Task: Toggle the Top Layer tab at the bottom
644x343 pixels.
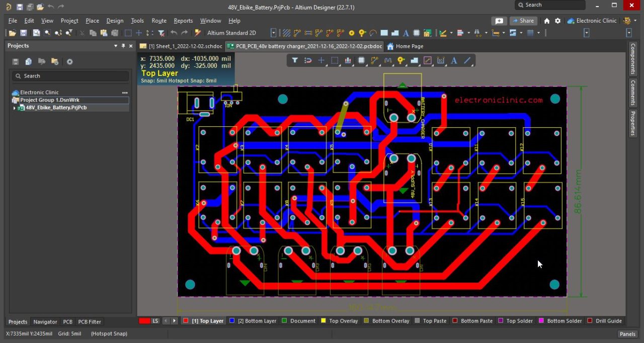Action: pos(203,321)
